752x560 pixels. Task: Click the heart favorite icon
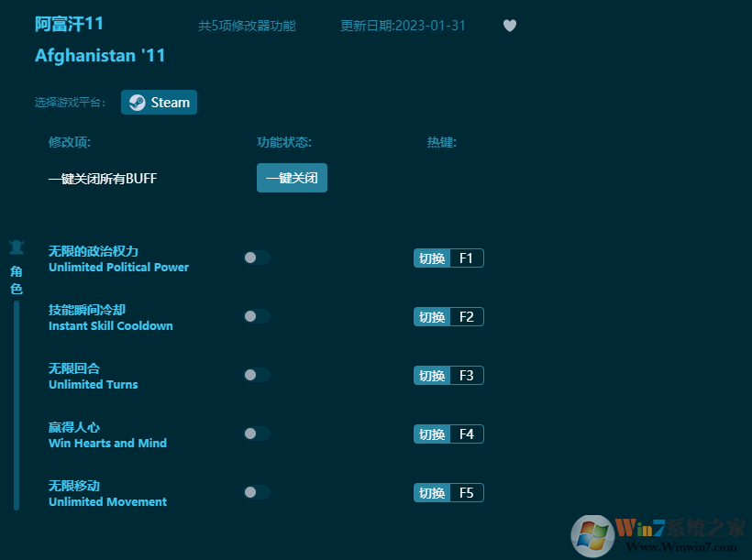(x=509, y=26)
